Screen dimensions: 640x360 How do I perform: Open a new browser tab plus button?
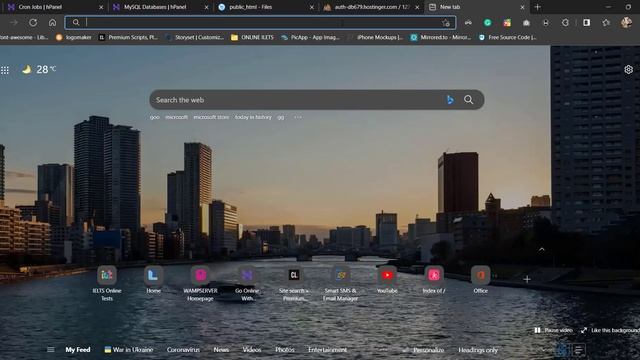(538, 7)
